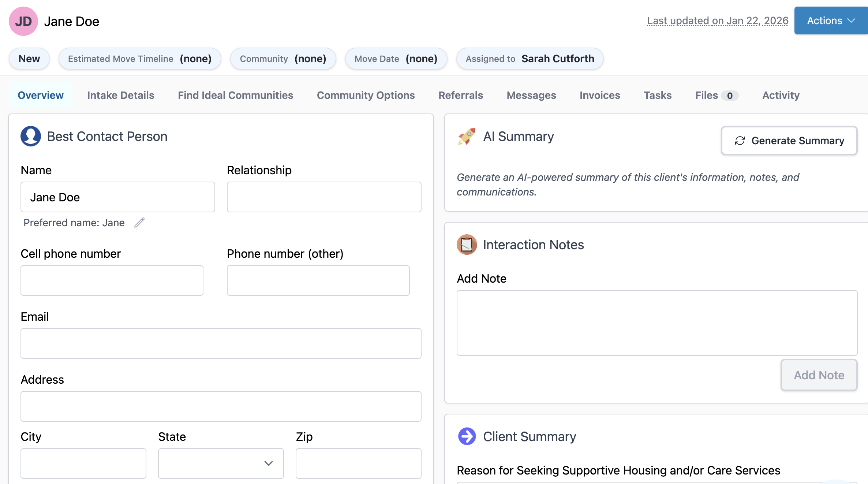Click into the Add Note text area
Viewport: 868px width, 484px height.
[x=657, y=323]
